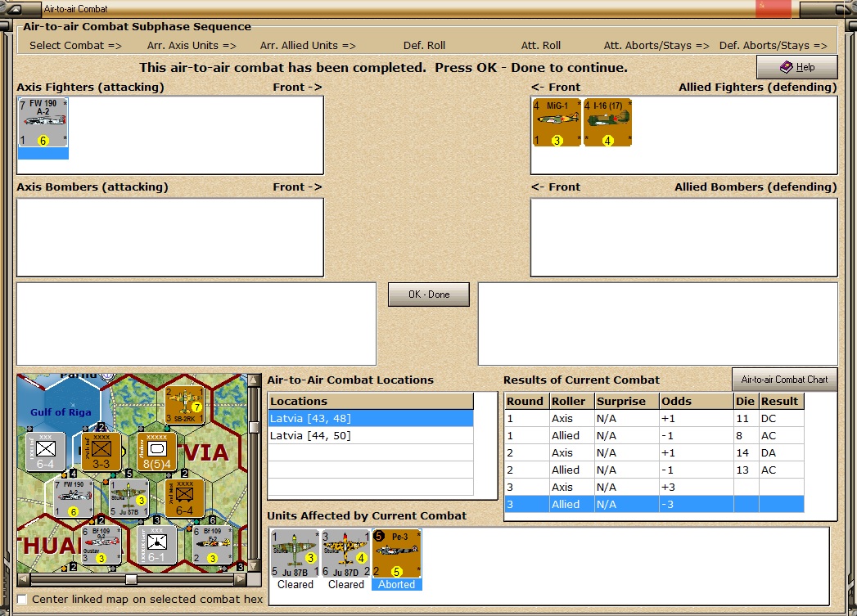Click the Odds column header
The height and width of the screenshot is (616, 857).
(x=697, y=402)
